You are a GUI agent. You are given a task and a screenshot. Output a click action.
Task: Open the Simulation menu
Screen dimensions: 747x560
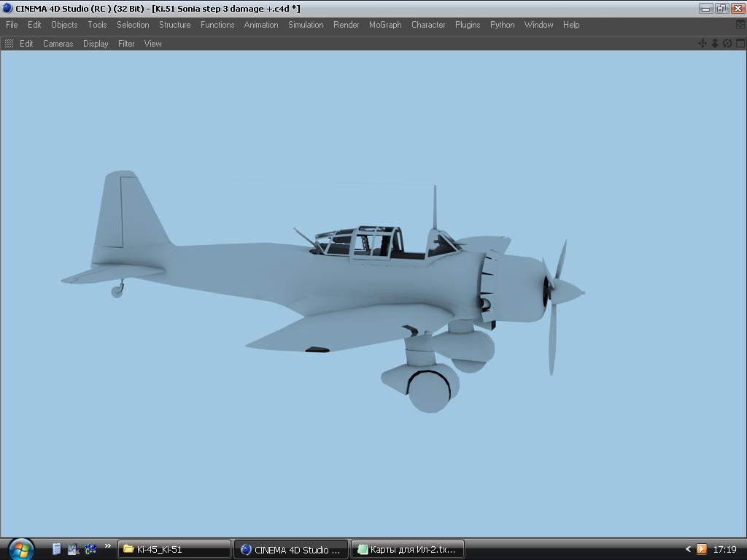(x=306, y=25)
